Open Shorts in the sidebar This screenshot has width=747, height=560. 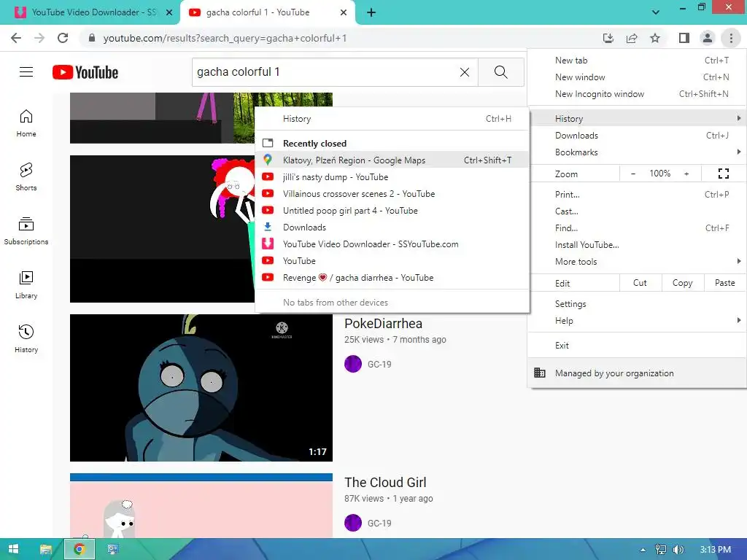click(26, 177)
